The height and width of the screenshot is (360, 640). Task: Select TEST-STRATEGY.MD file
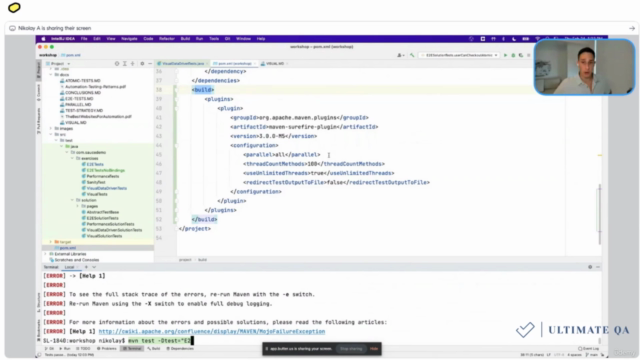point(84,111)
